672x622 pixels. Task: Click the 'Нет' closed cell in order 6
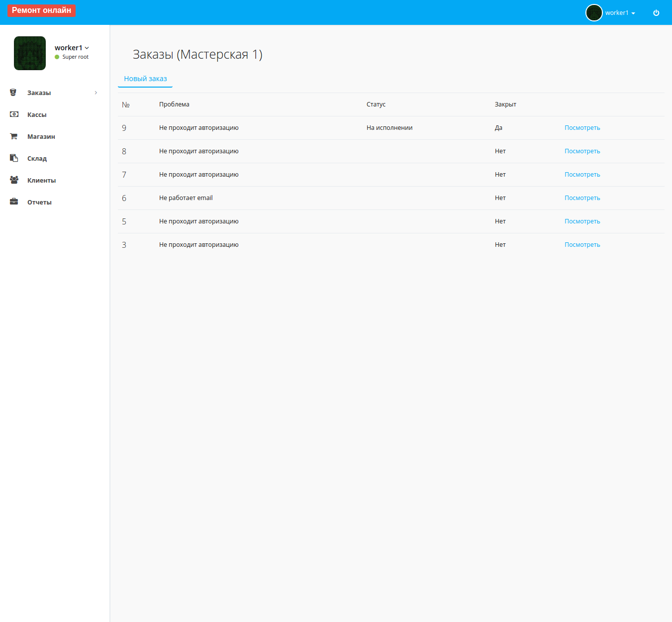(500, 198)
